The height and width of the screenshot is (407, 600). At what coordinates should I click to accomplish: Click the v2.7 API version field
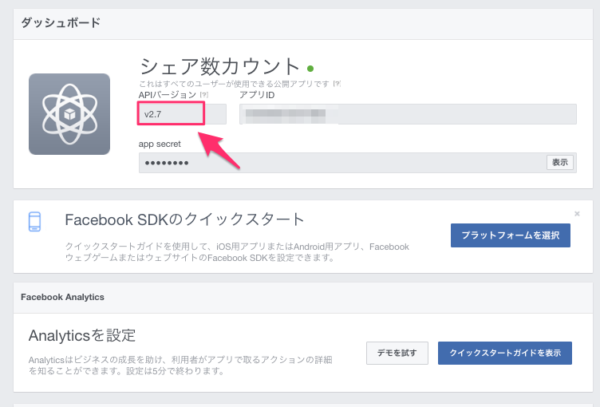pyautogui.click(x=183, y=114)
